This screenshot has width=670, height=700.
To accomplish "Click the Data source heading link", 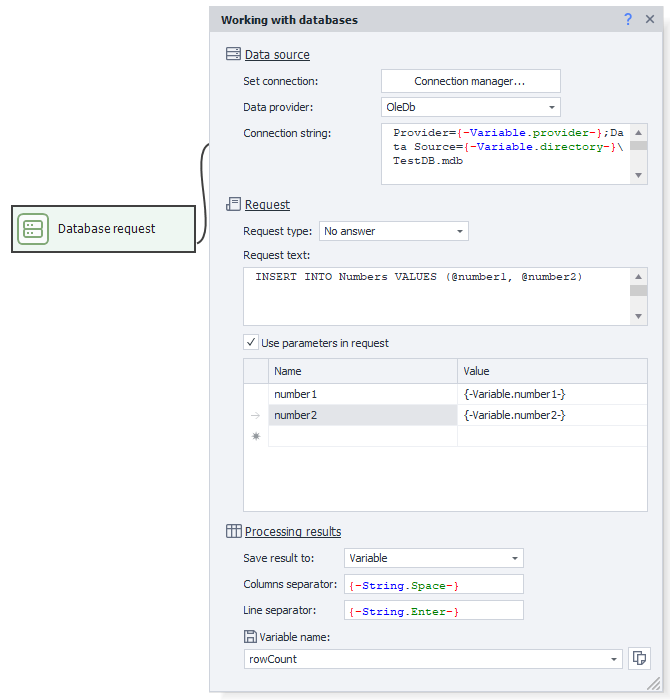I will (x=277, y=54).
